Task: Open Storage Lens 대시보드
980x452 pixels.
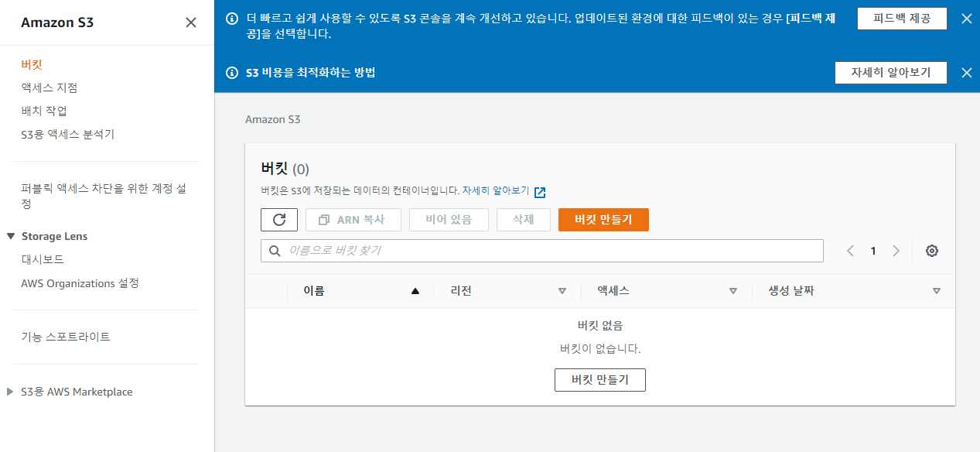Action: (x=43, y=259)
